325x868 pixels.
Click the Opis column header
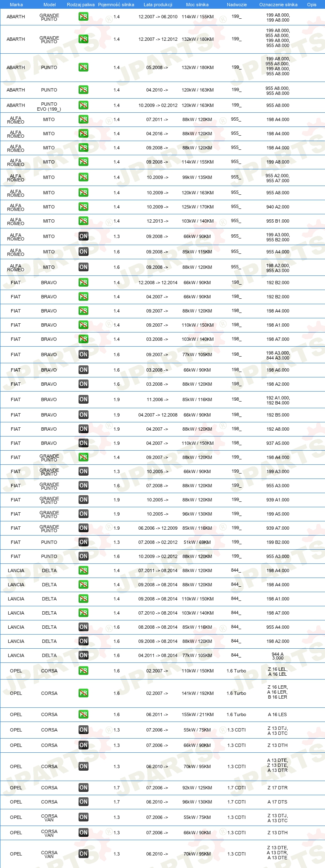click(x=312, y=5)
